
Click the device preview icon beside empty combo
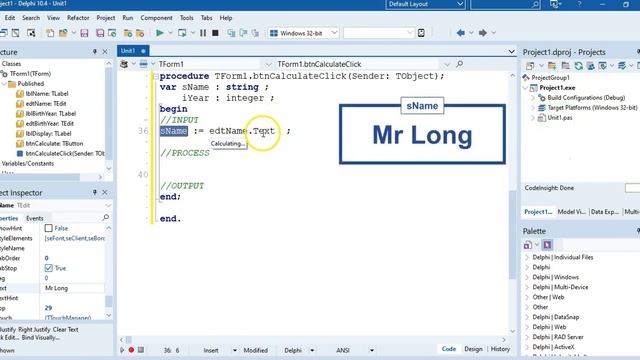click(x=421, y=33)
